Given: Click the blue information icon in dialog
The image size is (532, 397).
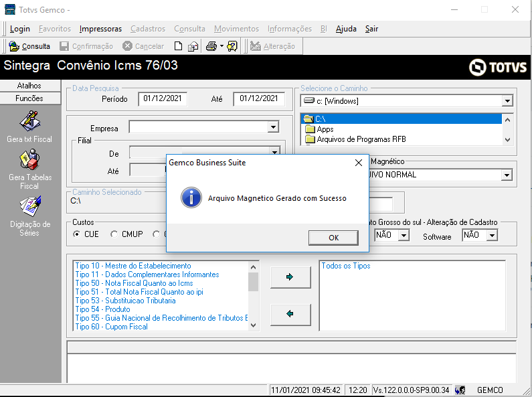Looking at the screenshot, I should (x=191, y=197).
